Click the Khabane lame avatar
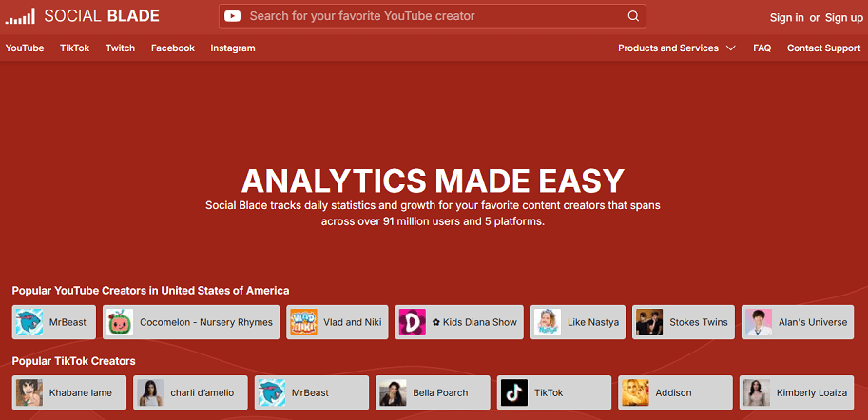Viewport: 868px width, 420px height. 29,392
